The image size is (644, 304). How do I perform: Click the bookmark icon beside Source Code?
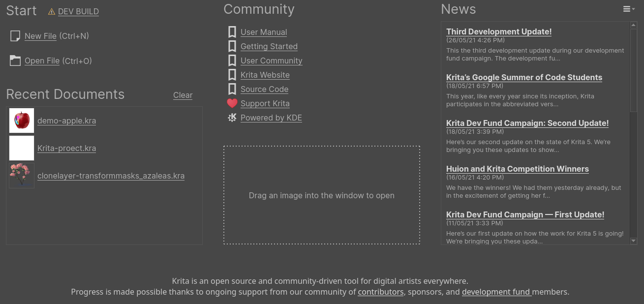click(232, 89)
